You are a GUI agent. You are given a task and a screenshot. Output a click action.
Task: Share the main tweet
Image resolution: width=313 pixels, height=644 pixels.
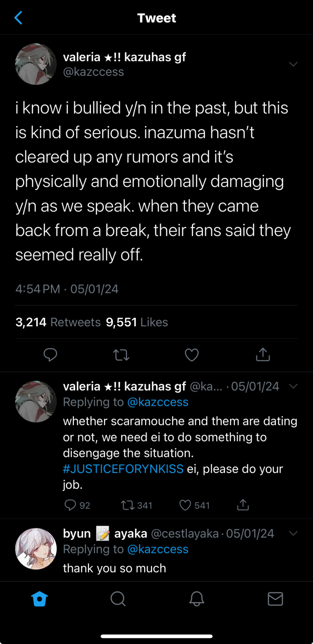(263, 354)
